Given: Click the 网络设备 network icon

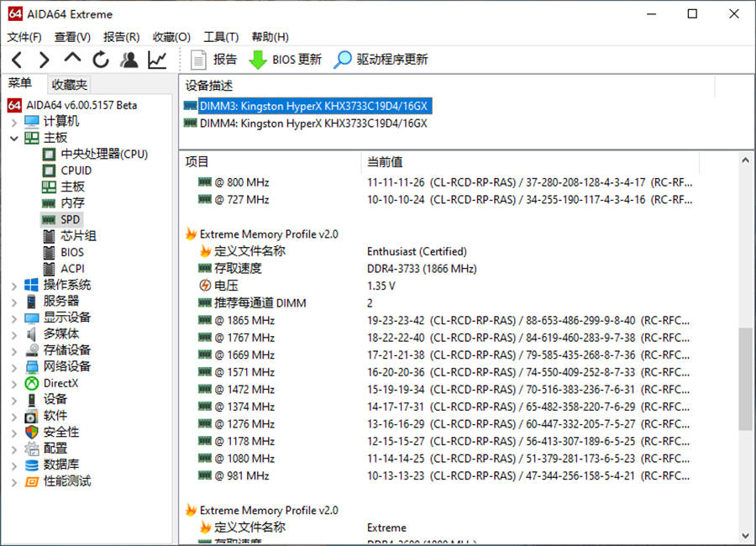Looking at the screenshot, I should 32,367.
